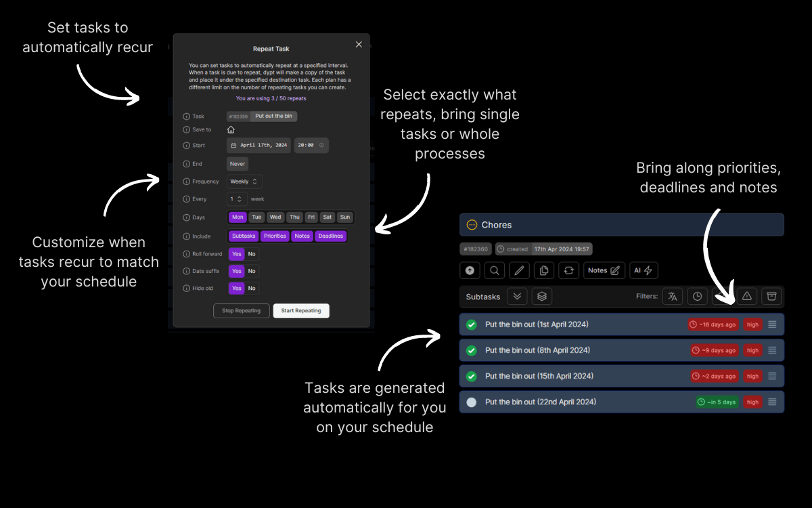Click the Never end button

click(x=238, y=164)
